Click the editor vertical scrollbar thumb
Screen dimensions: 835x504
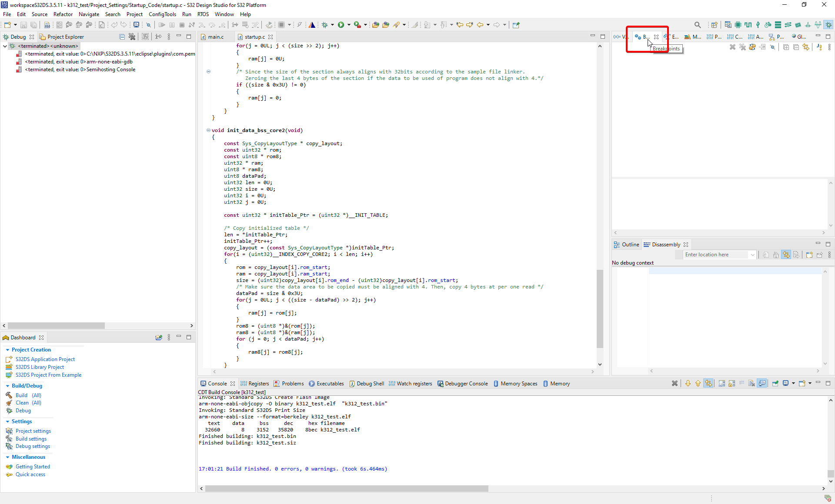600,309
